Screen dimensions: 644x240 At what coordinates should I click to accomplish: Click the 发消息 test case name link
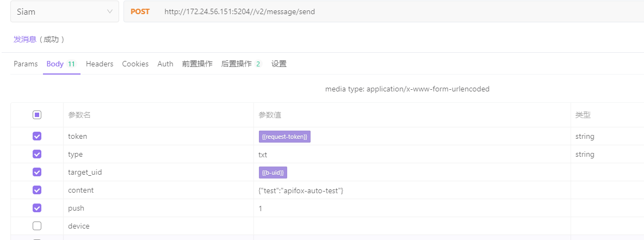pos(25,39)
